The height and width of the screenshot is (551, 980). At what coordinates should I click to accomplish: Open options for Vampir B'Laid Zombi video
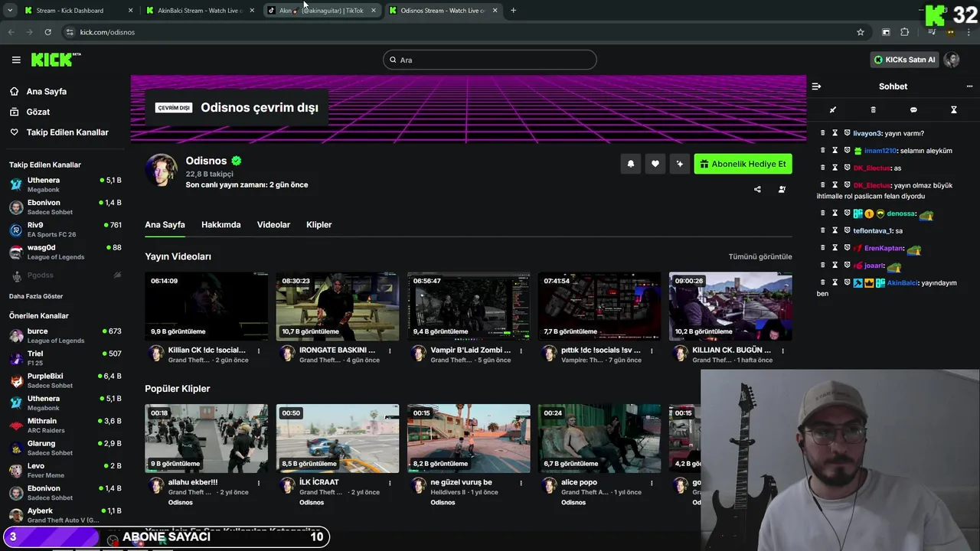coord(521,350)
